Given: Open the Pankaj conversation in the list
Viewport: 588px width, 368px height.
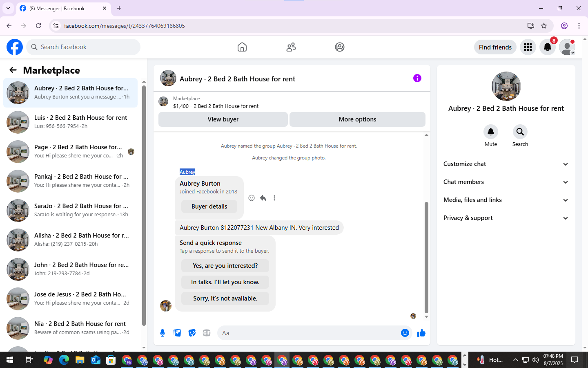Looking at the screenshot, I should (x=70, y=181).
